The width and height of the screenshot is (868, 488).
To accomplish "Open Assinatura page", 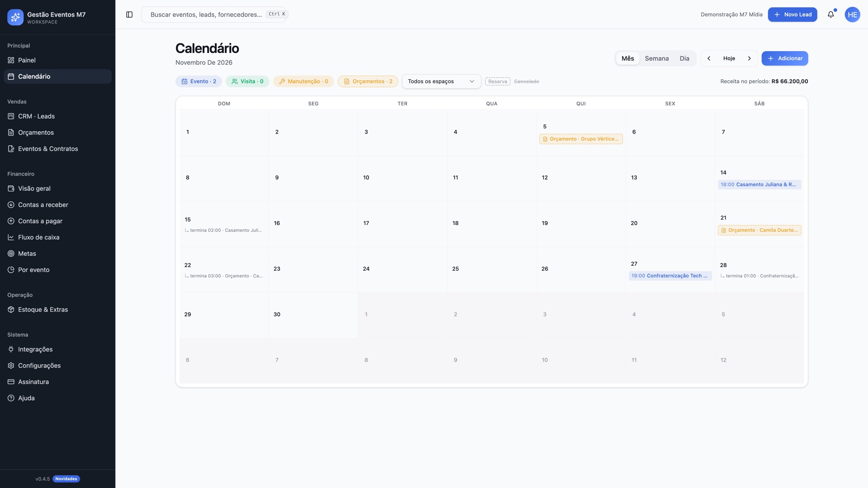I will click(58, 382).
